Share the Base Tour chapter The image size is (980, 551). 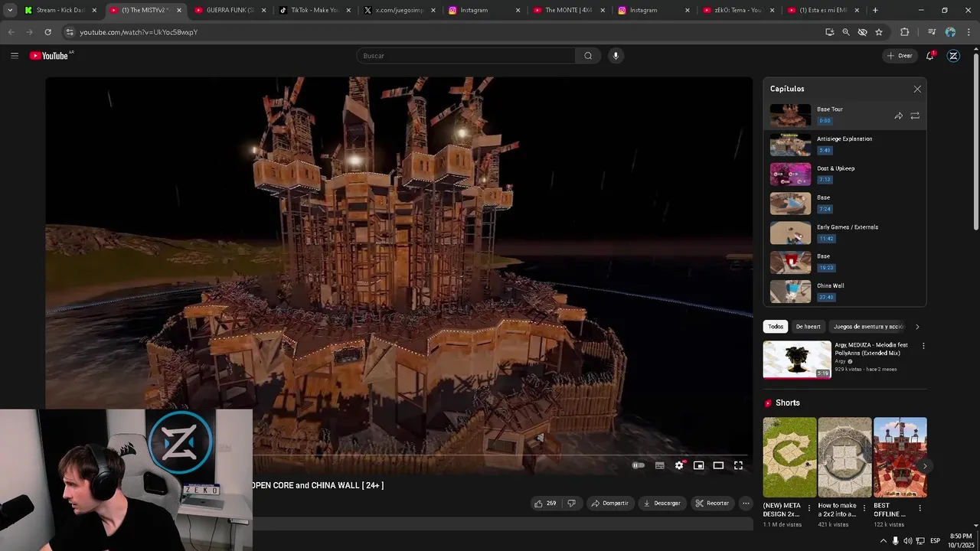[898, 116]
